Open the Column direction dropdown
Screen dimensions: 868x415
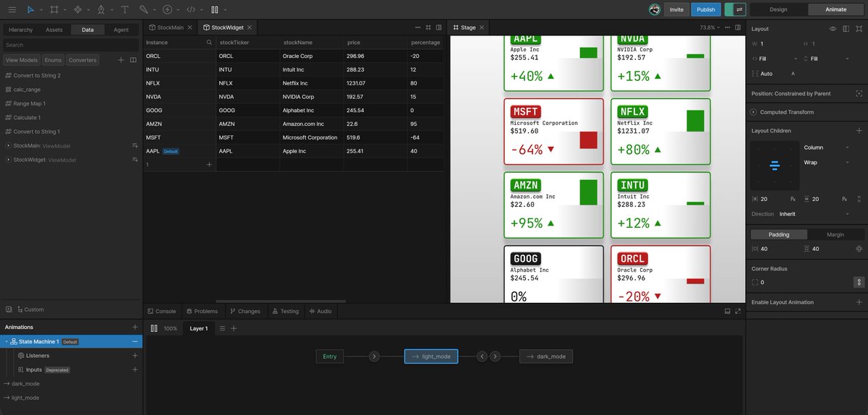point(828,147)
